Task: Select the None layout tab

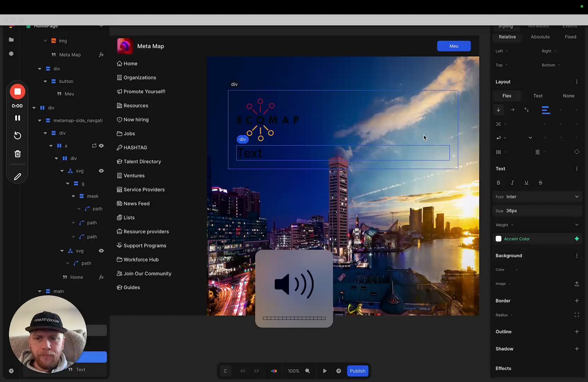Action: pyautogui.click(x=568, y=96)
